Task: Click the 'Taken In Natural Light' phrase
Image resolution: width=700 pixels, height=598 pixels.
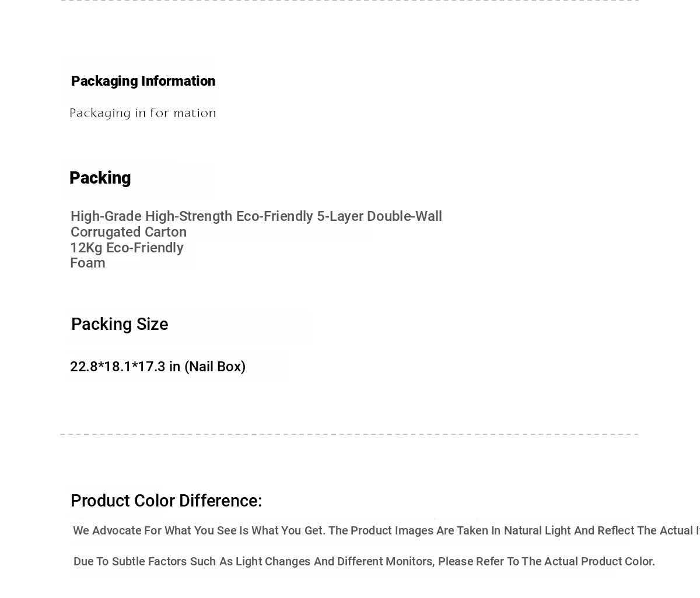Action: coord(513,530)
